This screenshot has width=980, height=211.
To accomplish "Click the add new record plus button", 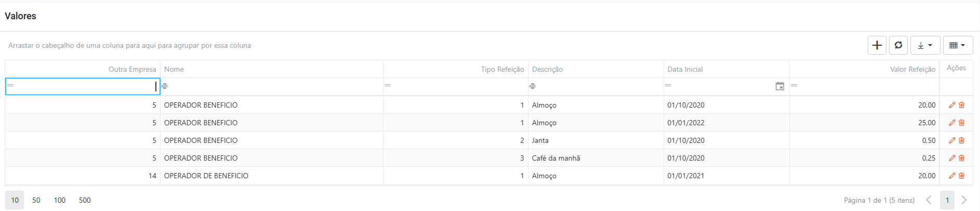I will click(x=877, y=45).
